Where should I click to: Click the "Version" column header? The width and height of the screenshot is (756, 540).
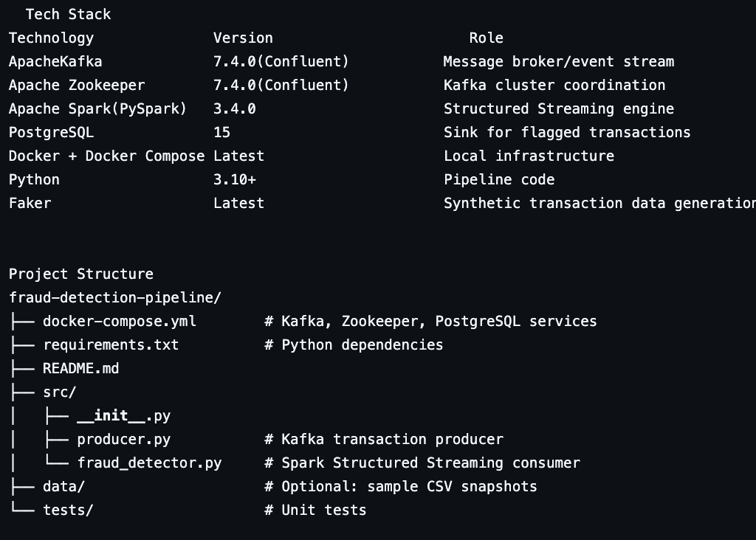click(243, 38)
